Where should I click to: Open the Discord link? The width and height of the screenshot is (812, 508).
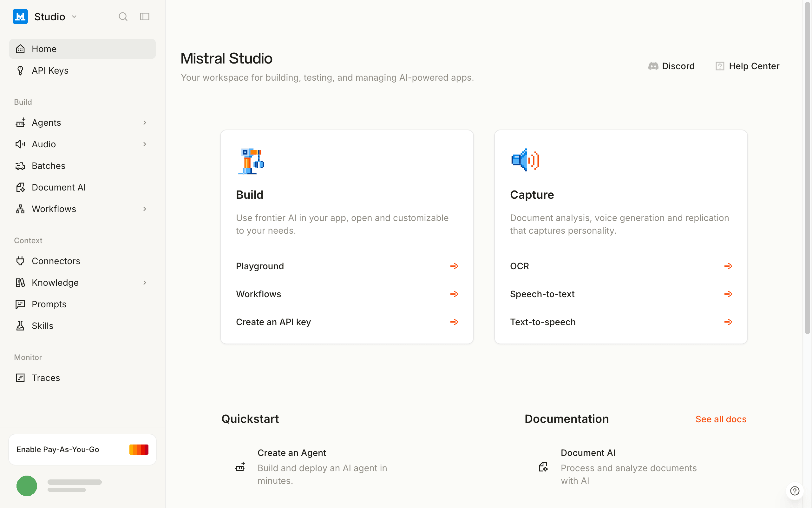pos(671,66)
